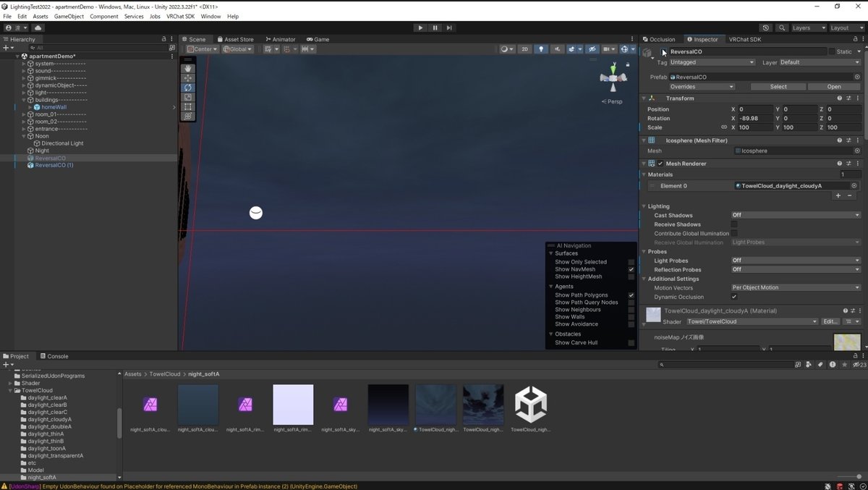This screenshot has height=490, width=868.
Task: Click the Rotation X value field
Action: tap(755, 118)
